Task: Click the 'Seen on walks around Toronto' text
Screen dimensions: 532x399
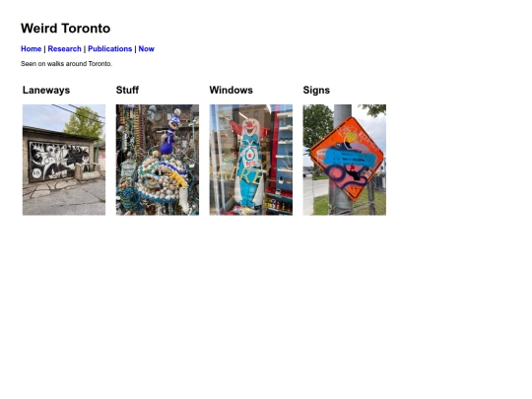Action: (66, 64)
